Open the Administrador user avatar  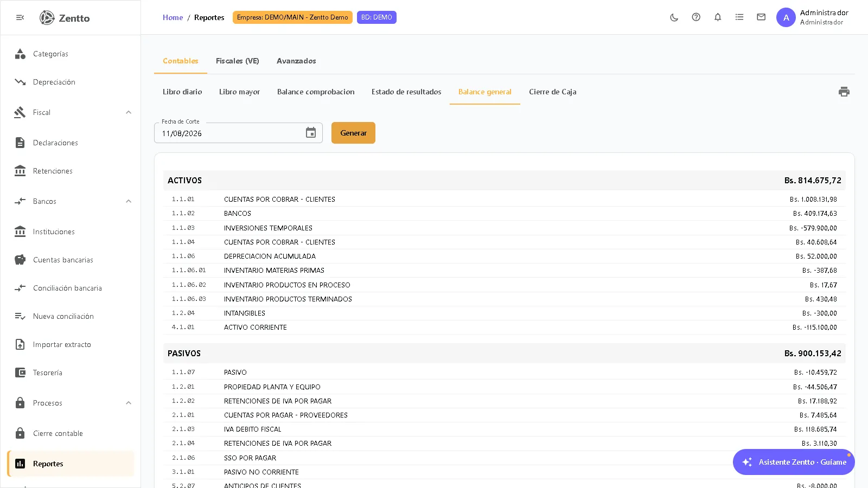(786, 17)
